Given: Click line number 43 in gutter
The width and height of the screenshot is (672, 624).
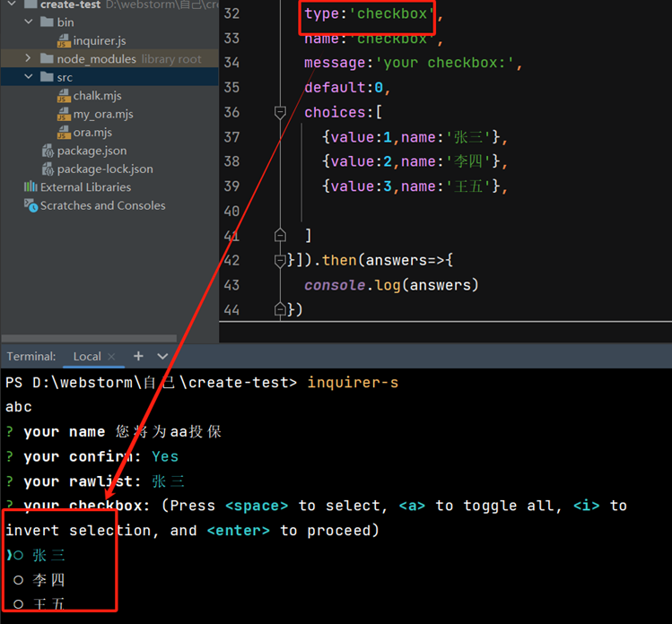Looking at the screenshot, I should (x=231, y=285).
